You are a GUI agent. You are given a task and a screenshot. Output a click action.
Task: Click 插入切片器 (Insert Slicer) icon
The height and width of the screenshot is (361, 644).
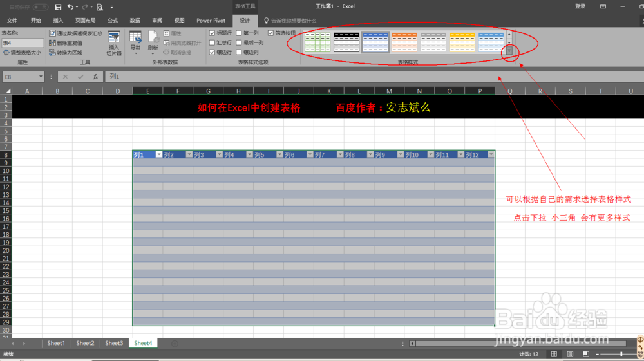click(114, 43)
